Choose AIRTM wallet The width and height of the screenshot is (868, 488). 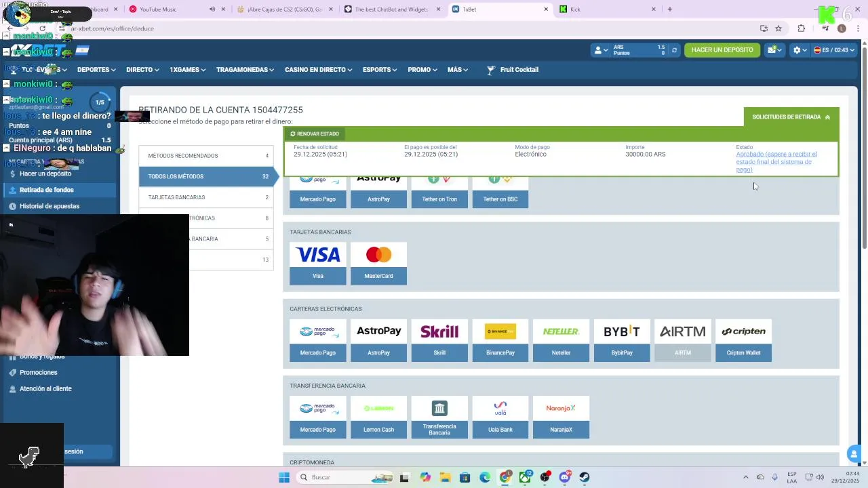click(683, 340)
